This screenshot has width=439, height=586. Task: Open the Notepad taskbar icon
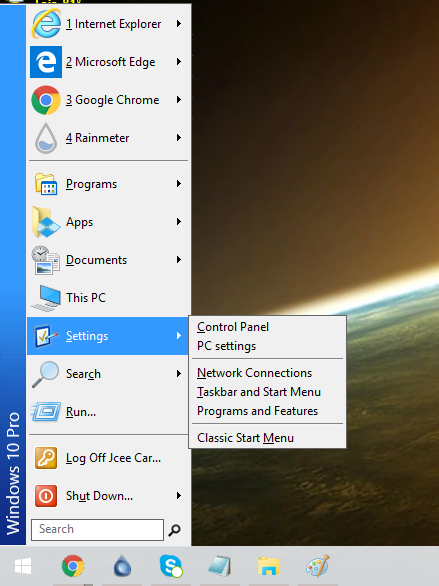click(x=220, y=566)
